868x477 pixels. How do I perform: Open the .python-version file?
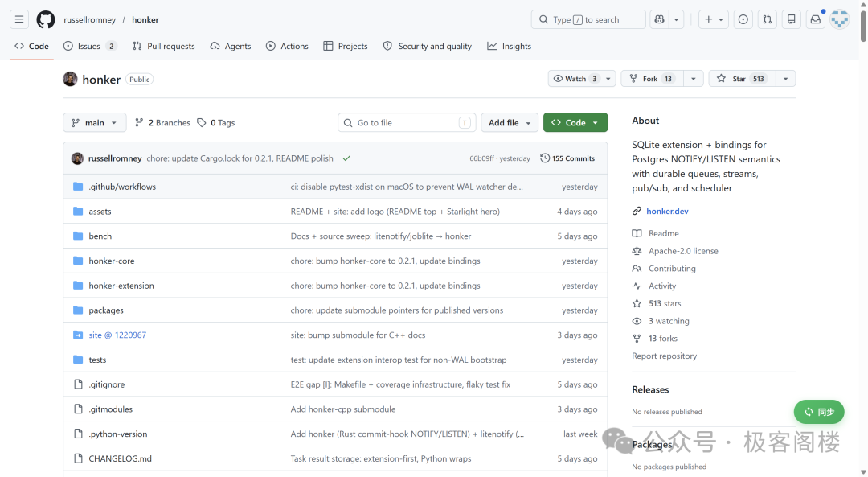[x=118, y=434]
